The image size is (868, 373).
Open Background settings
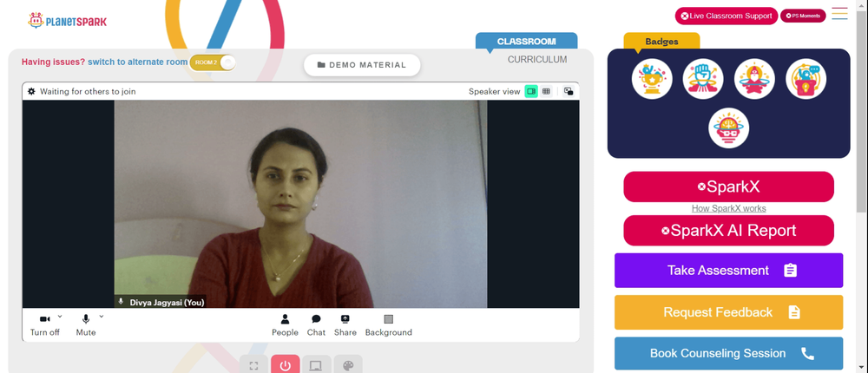coord(389,324)
